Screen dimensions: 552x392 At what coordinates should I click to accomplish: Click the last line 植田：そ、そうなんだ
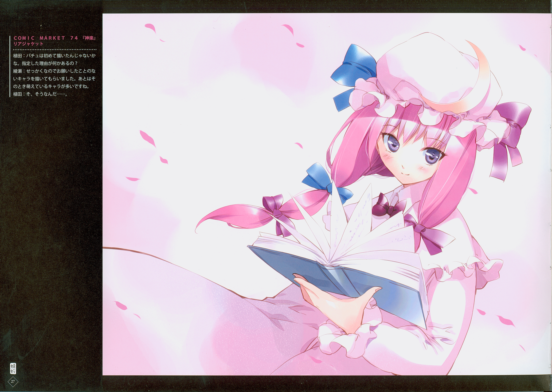click(x=40, y=94)
